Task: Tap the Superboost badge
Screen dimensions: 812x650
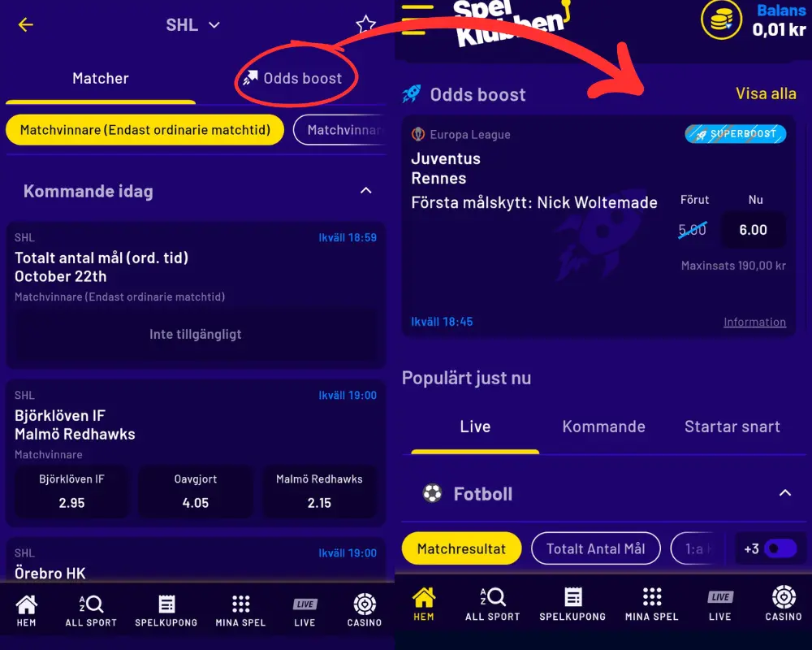Action: coord(736,134)
